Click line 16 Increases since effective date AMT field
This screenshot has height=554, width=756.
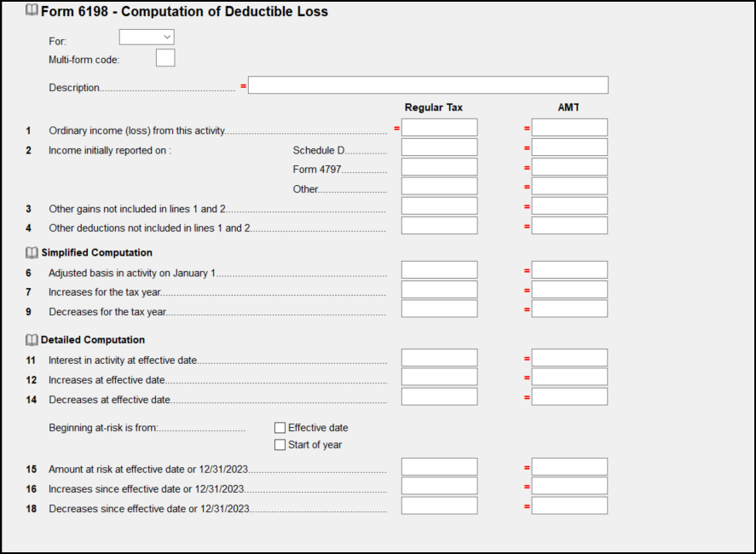pyautogui.click(x=569, y=486)
